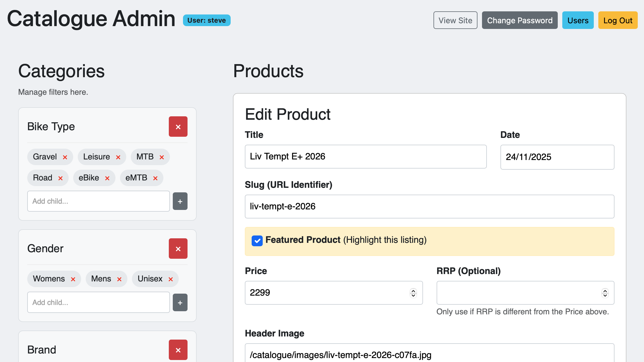Click the Price field stepper arrows

pos(413,293)
